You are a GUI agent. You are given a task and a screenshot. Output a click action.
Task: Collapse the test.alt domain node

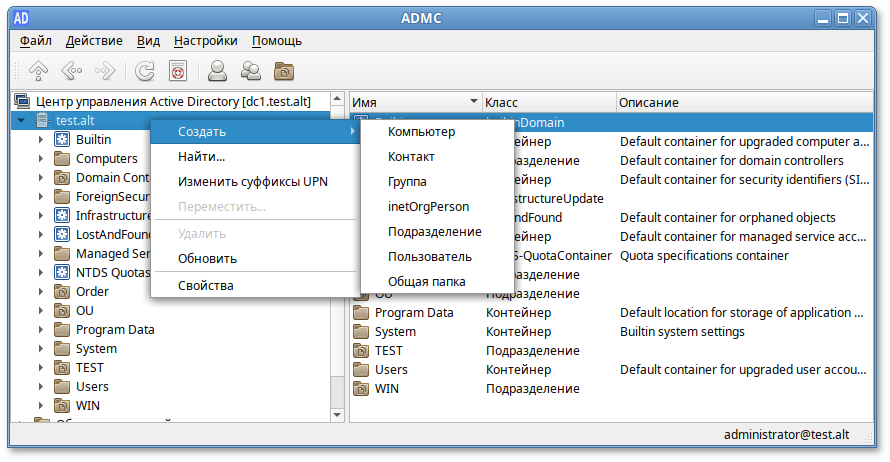tap(21, 120)
